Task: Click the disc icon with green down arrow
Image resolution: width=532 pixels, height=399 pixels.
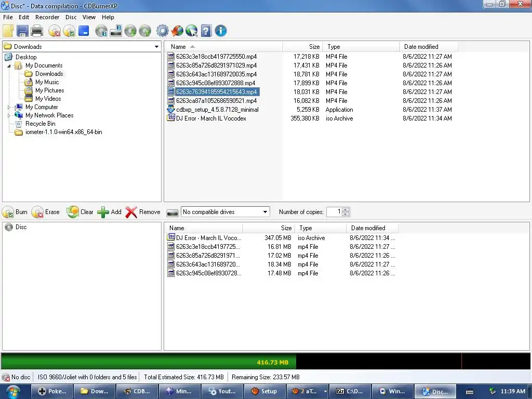Action: [130, 31]
